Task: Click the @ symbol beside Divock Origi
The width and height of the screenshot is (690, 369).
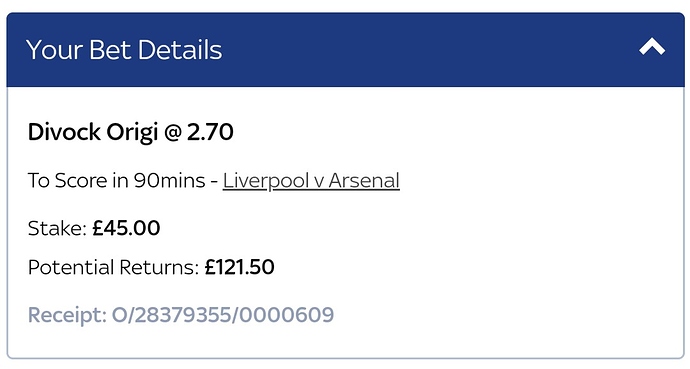Action: click(172, 132)
